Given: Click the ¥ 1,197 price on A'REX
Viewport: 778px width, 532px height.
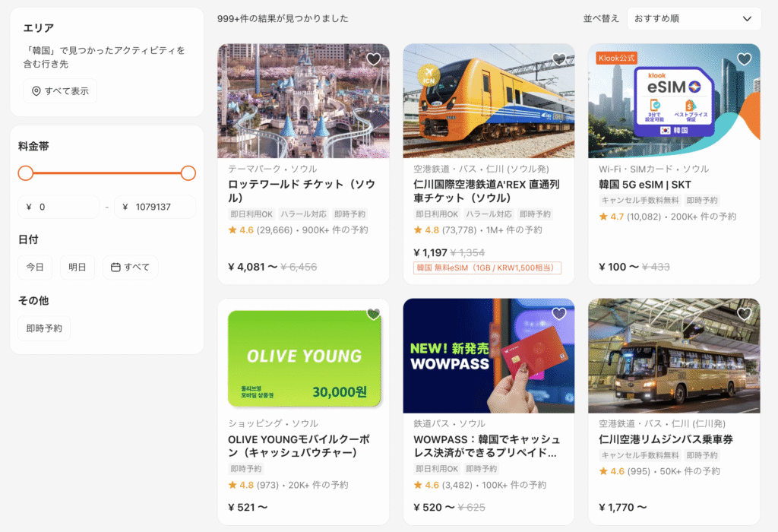Looking at the screenshot, I should 430,252.
